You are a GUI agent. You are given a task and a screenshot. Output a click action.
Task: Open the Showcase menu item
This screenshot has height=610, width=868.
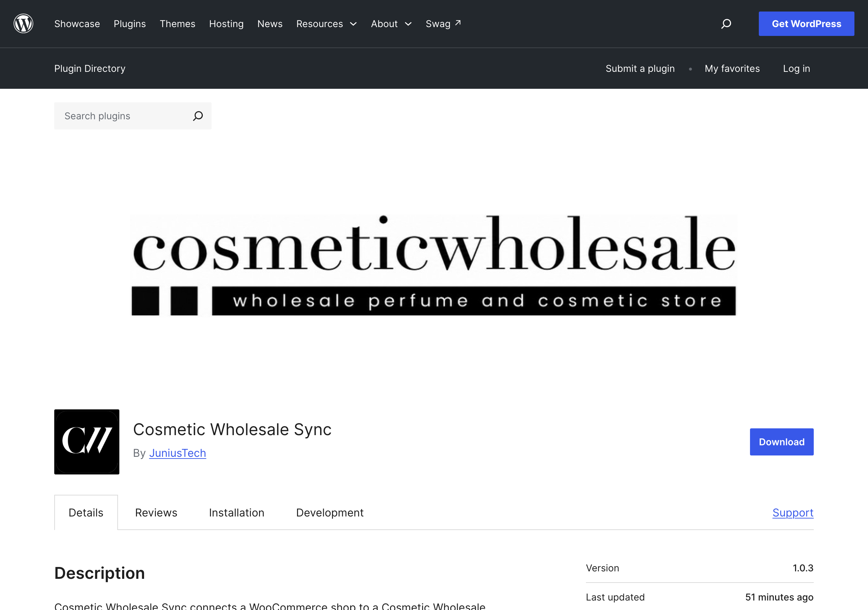(77, 24)
